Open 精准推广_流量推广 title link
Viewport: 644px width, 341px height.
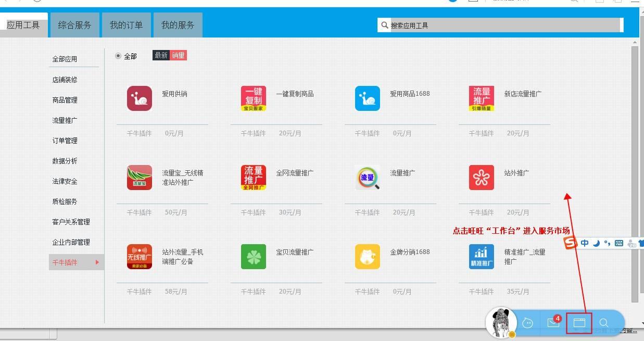(x=525, y=257)
